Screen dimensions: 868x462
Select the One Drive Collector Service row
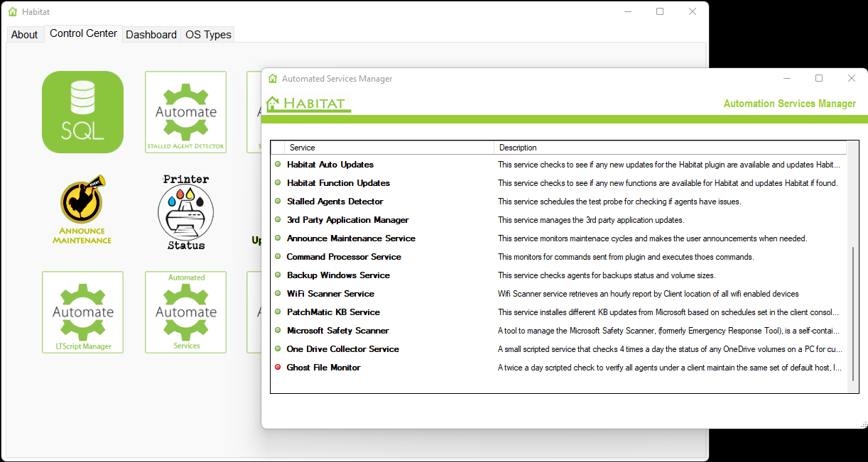coord(559,349)
